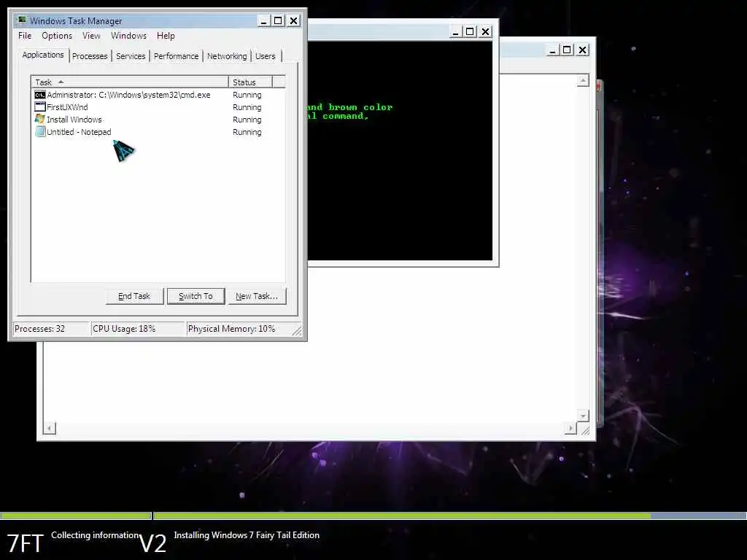Image resolution: width=747 pixels, height=560 pixels.
Task: Click Notepad vertical scrollbar down arrow
Action: pyautogui.click(x=583, y=416)
